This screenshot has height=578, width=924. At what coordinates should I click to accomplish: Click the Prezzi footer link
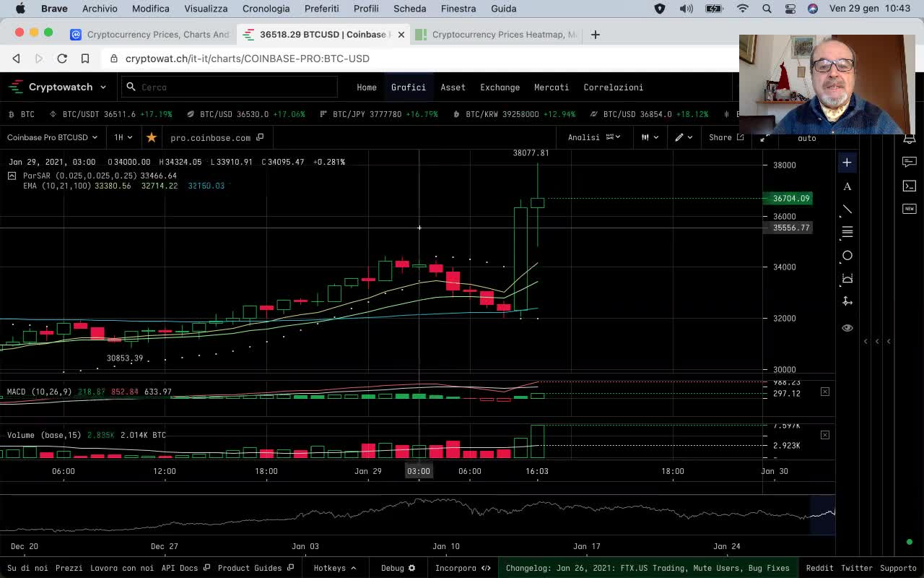[x=69, y=568]
